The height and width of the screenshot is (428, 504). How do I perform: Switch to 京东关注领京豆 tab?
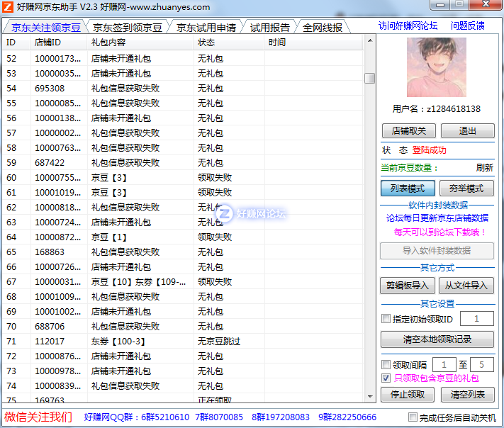[x=46, y=28]
